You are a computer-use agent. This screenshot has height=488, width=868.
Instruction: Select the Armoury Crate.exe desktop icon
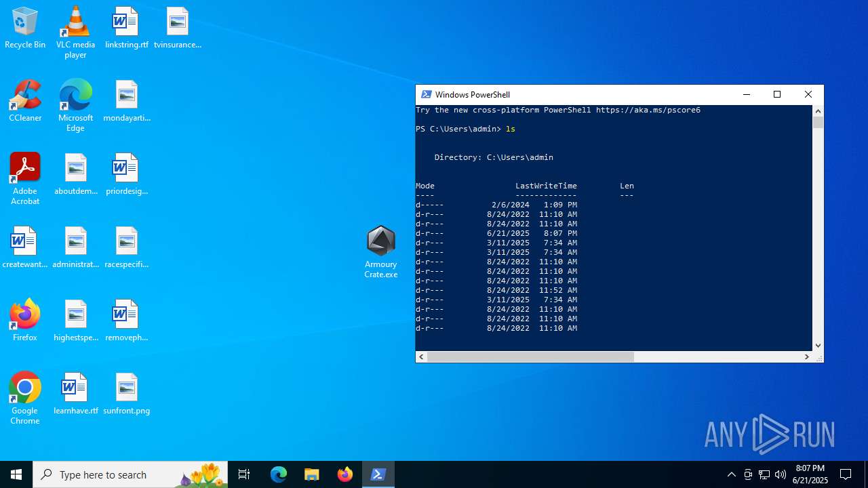(x=381, y=252)
